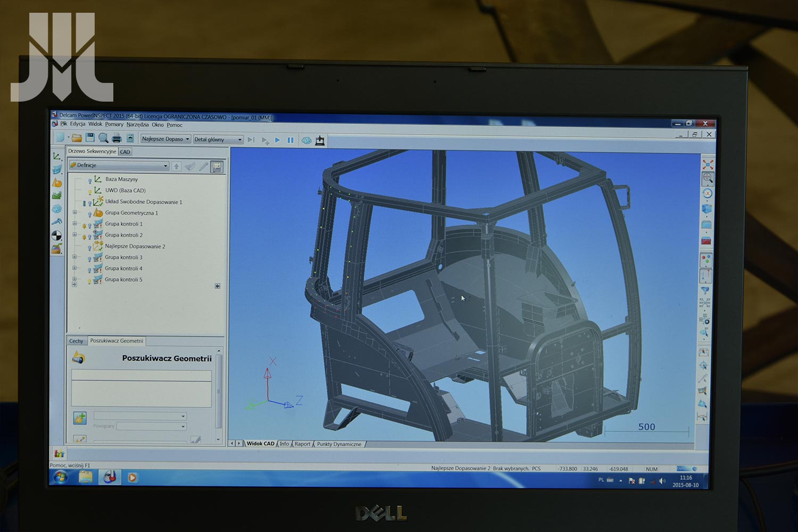The height and width of the screenshot is (532, 798).
Task: Open the Narzędzia menu
Action: [x=138, y=124]
